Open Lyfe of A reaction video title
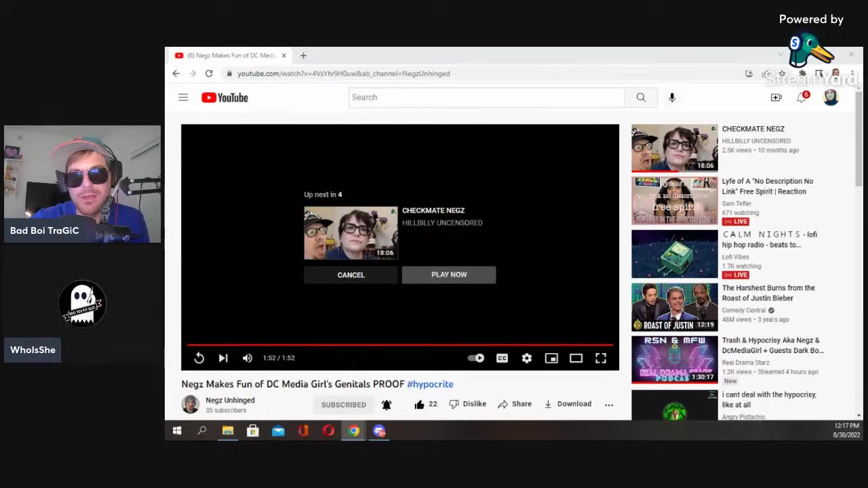This screenshot has width=868, height=488. click(768, 186)
